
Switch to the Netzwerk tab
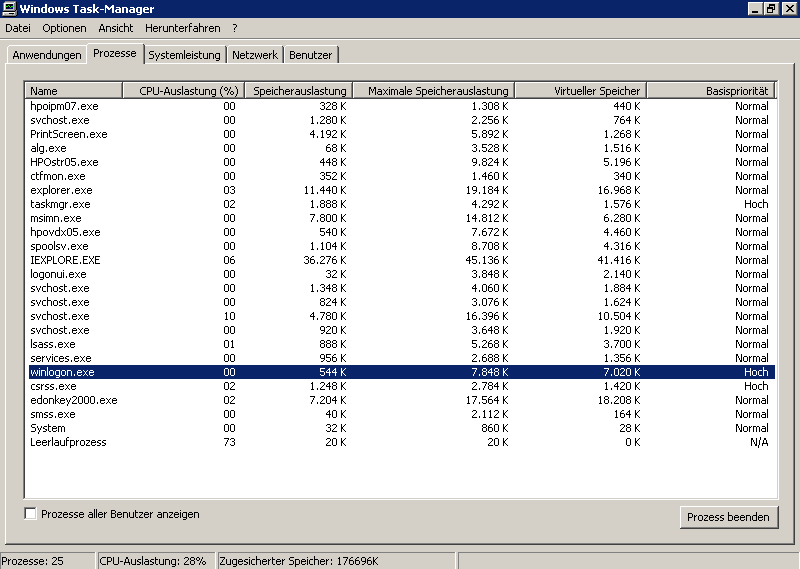(x=255, y=55)
